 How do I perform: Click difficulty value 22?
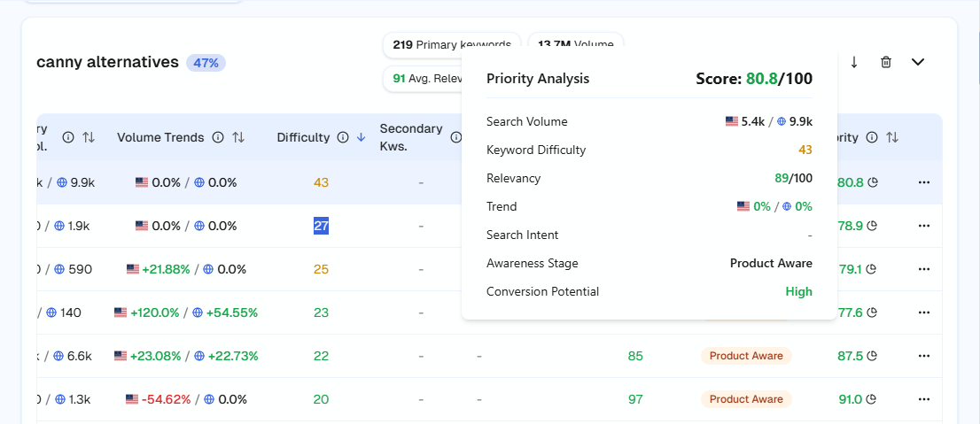322,356
